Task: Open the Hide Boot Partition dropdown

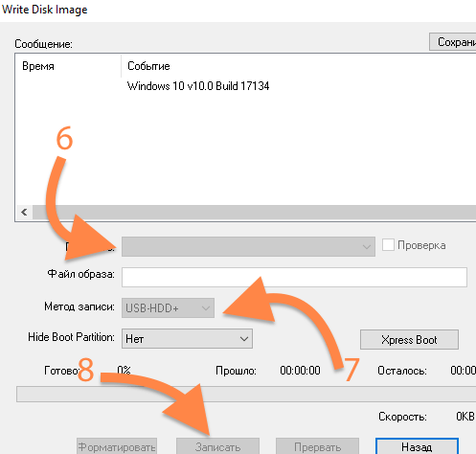Action: pyautogui.click(x=187, y=339)
